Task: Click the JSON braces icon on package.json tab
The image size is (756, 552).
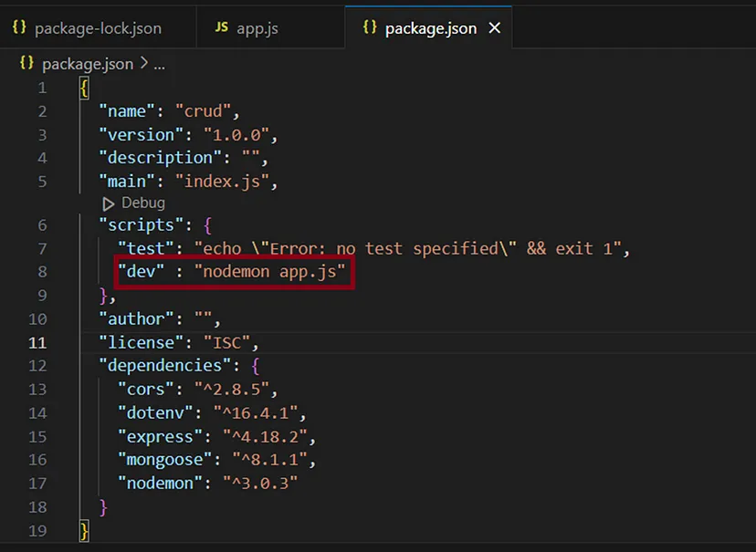Action: click(369, 27)
